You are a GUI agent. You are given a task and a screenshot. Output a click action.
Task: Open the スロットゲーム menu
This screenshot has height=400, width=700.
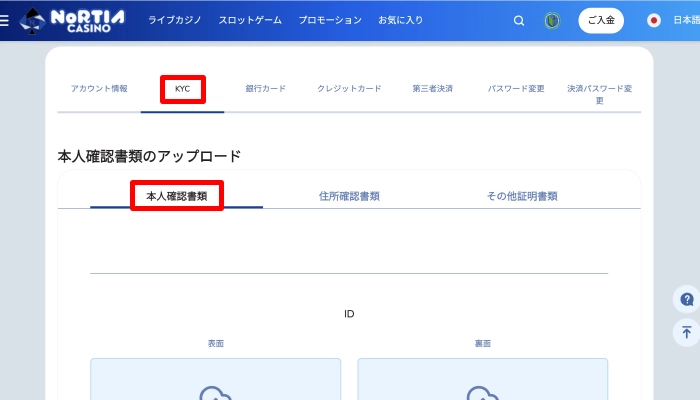pos(250,20)
